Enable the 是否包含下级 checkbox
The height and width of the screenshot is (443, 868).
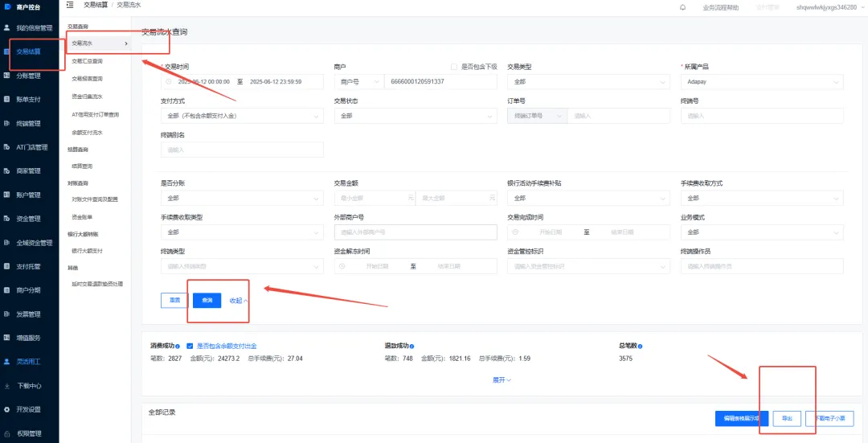click(x=454, y=67)
